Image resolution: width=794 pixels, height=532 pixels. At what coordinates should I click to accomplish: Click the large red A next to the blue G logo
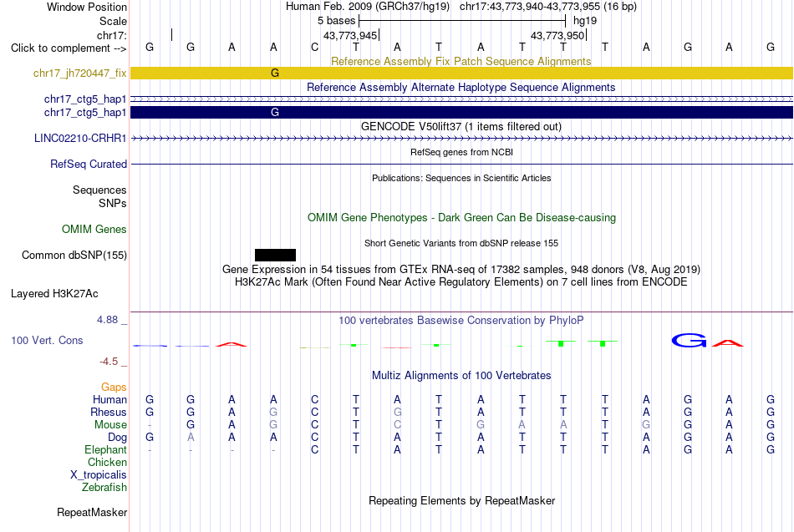[x=728, y=343]
